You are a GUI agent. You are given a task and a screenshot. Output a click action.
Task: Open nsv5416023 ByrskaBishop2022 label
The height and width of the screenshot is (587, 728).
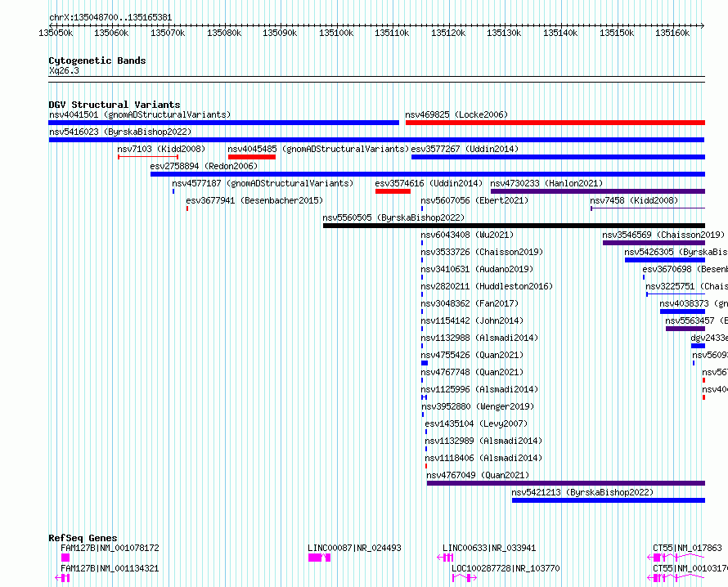click(120, 132)
